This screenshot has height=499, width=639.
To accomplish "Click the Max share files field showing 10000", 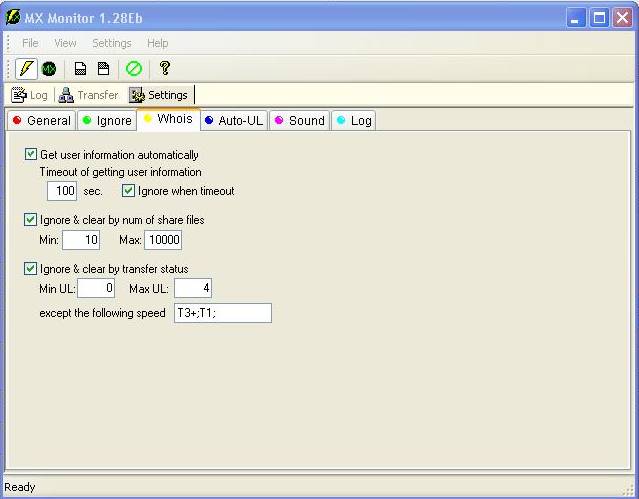I will 163,240.
